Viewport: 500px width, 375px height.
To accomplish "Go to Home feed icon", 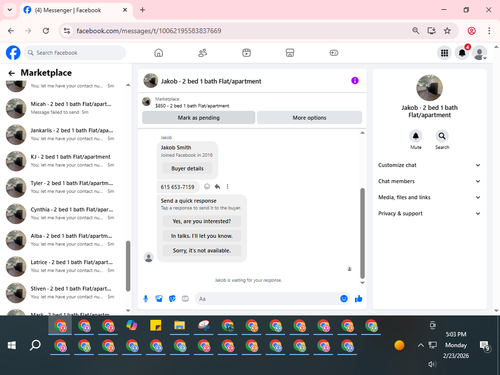I will tap(159, 53).
